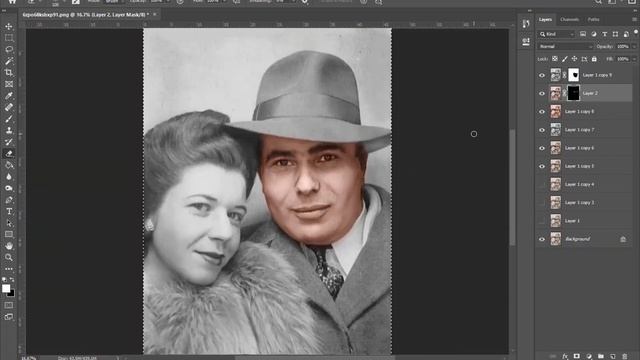Select the Pen tool
The image size is (640, 360).
(x=9, y=200)
